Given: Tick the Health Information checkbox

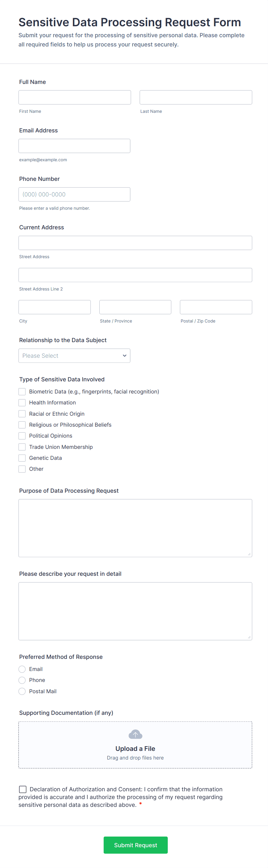Looking at the screenshot, I should point(22,403).
